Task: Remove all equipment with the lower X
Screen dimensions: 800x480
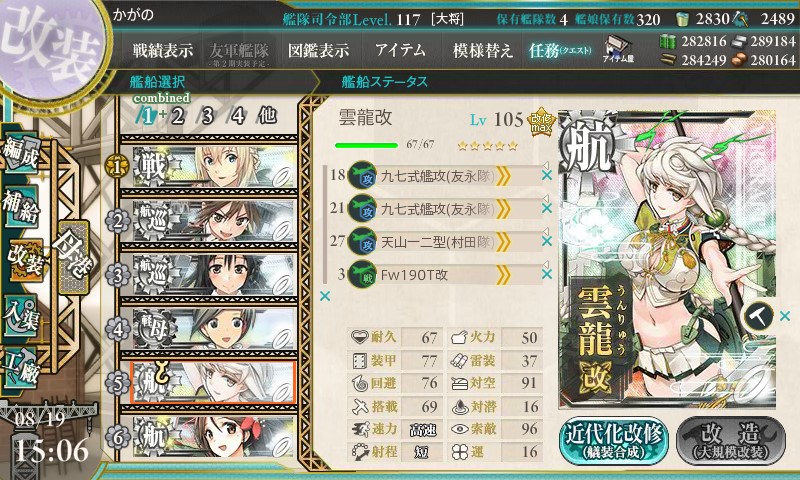Action: 324,296
